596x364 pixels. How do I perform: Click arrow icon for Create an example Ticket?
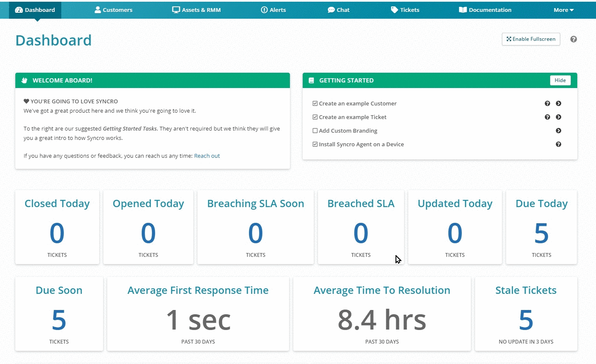pos(559,117)
